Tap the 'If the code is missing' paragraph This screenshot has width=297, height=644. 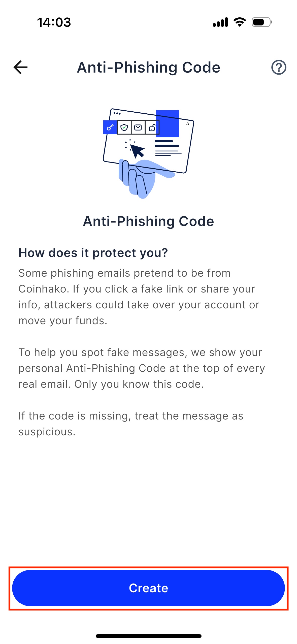click(131, 424)
